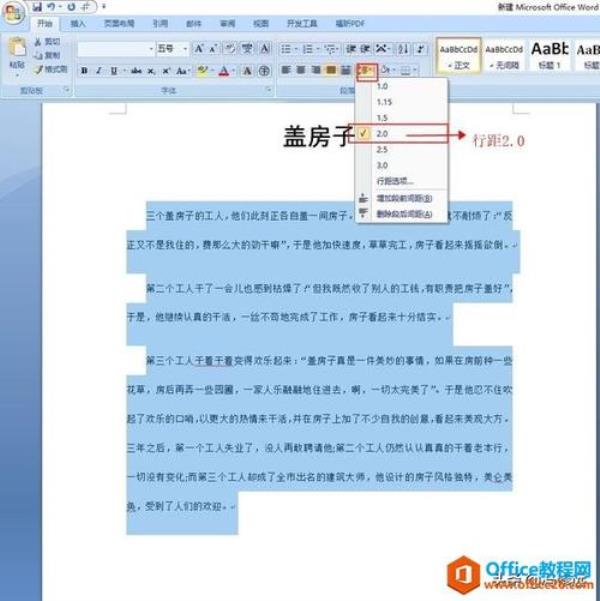Activate Format Painter (格式刷)
The image size is (600, 601).
(x=51, y=69)
